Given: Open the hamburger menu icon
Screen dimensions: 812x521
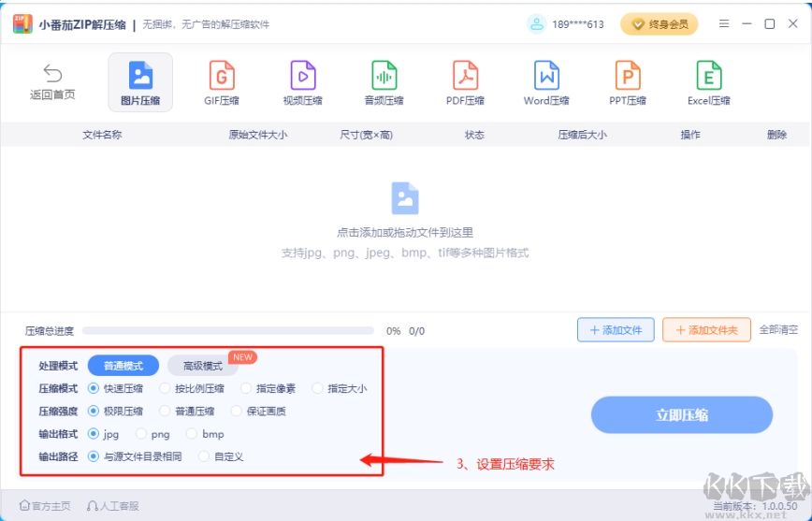Looking at the screenshot, I should click(724, 23).
